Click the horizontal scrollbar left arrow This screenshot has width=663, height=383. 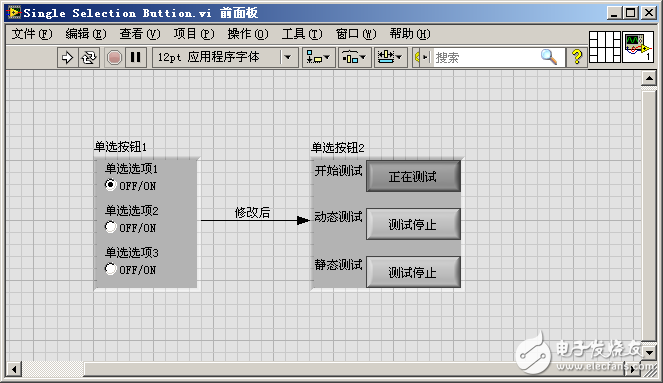(x=14, y=369)
